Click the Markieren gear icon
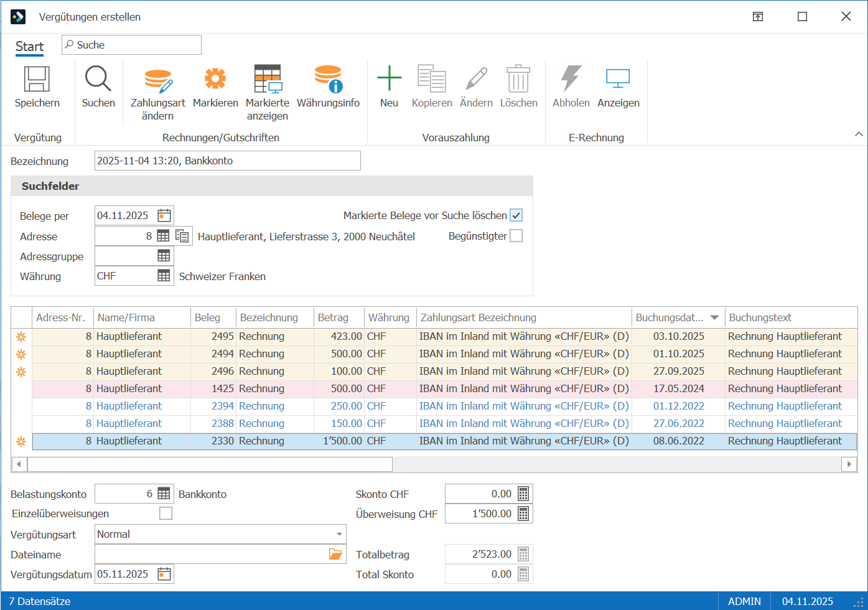This screenshot has height=610, width=868. (x=215, y=79)
